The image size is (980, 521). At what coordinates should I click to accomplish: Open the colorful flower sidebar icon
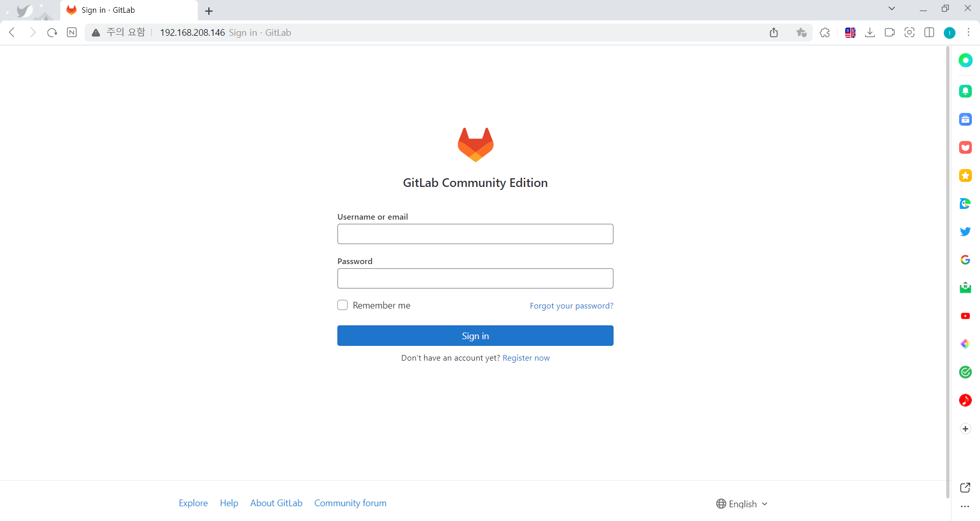click(965, 344)
